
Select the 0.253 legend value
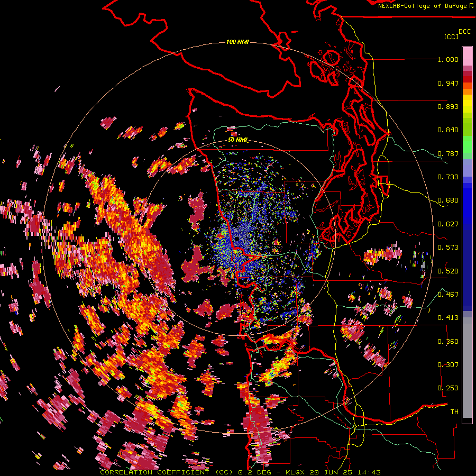[x=448, y=388]
